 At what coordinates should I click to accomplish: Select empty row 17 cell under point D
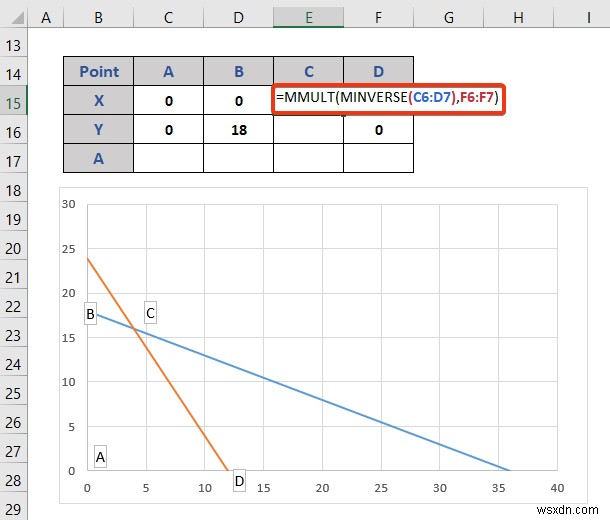(x=379, y=158)
